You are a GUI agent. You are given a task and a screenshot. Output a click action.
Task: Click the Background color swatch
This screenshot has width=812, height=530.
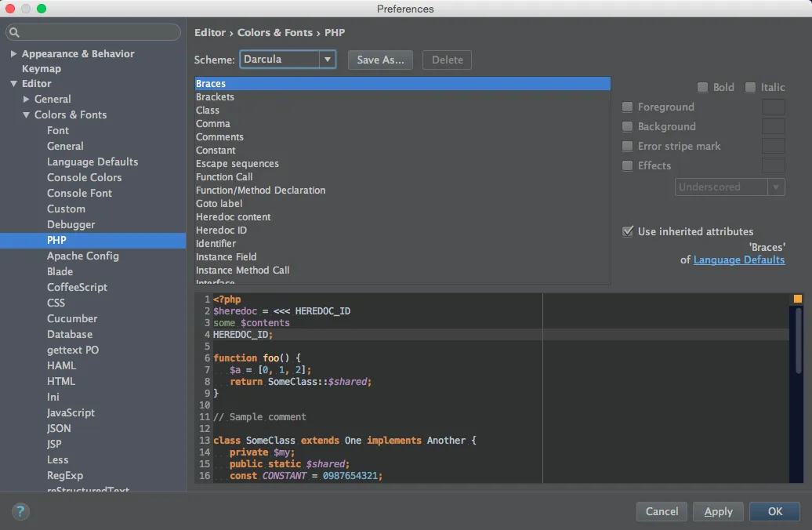(773, 126)
